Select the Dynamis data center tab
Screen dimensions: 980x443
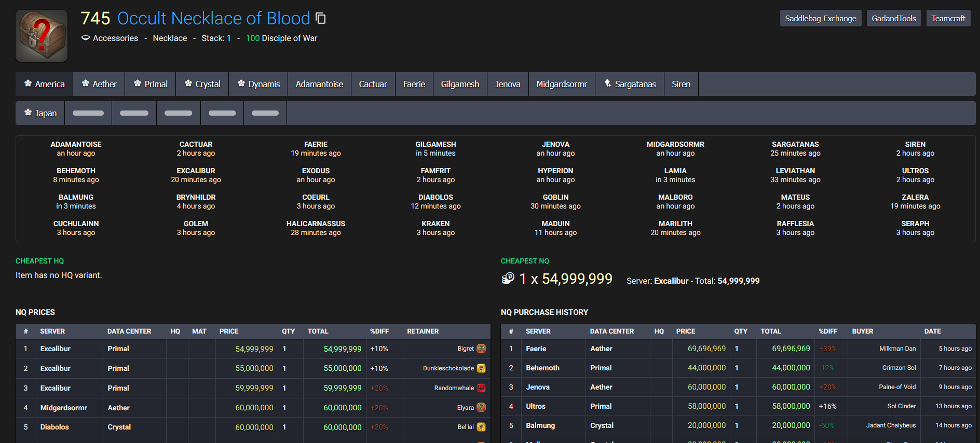(258, 84)
